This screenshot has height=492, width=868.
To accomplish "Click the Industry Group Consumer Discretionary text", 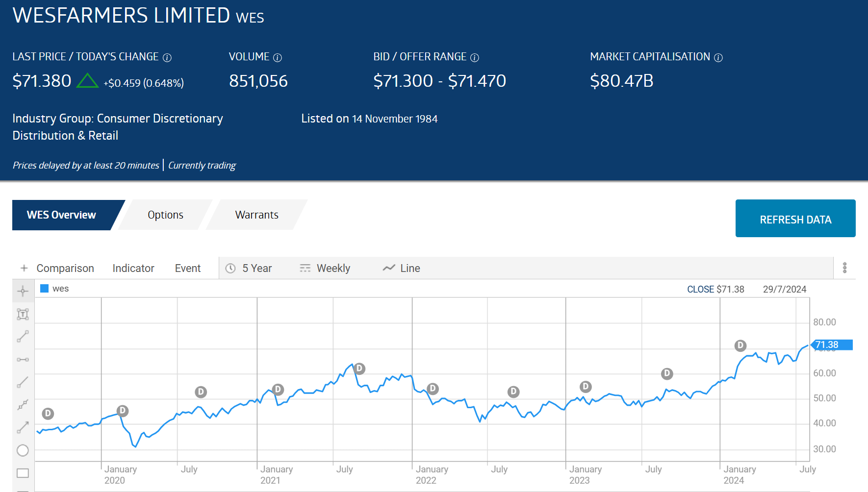I will 118,127.
